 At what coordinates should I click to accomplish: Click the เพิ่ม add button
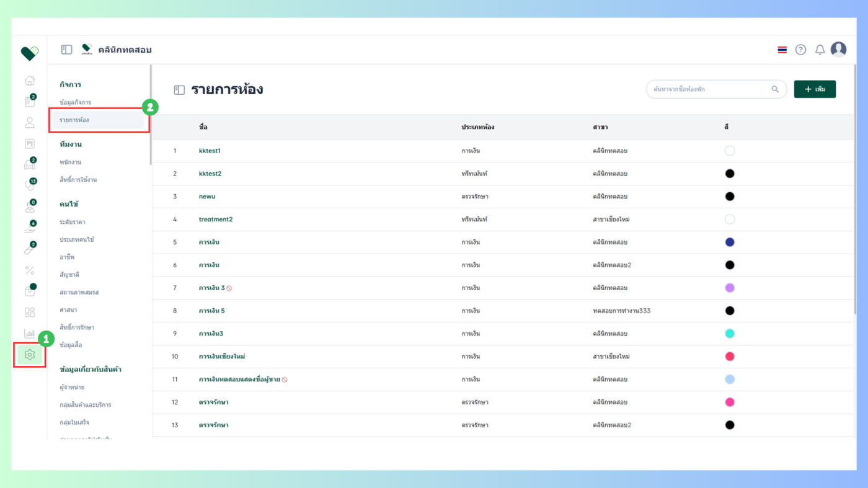click(815, 89)
